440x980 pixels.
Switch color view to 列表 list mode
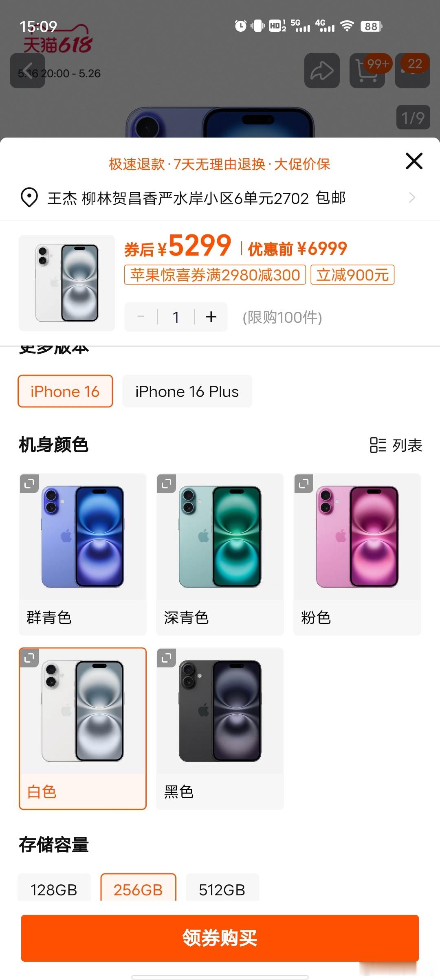click(x=396, y=445)
